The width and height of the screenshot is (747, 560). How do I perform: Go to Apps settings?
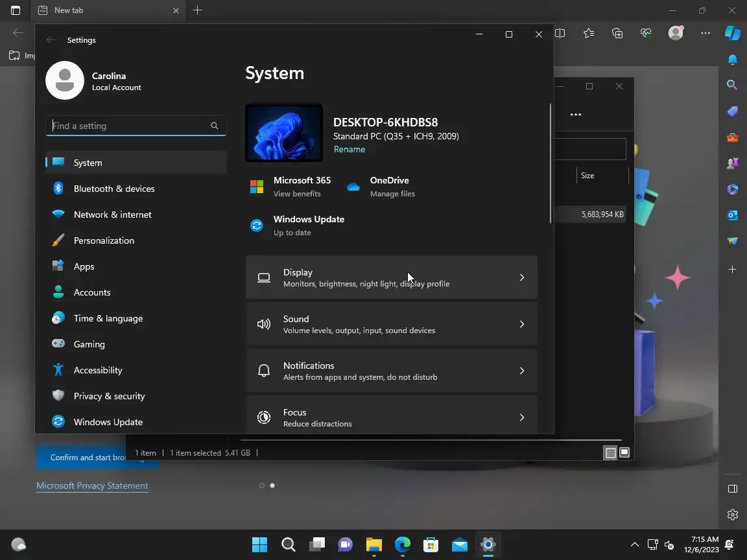136,266
